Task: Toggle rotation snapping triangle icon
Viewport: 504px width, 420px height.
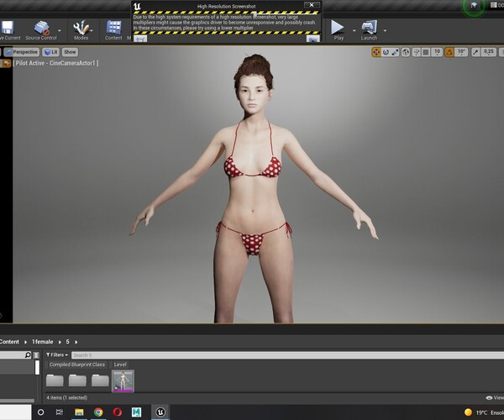Action: pos(449,52)
